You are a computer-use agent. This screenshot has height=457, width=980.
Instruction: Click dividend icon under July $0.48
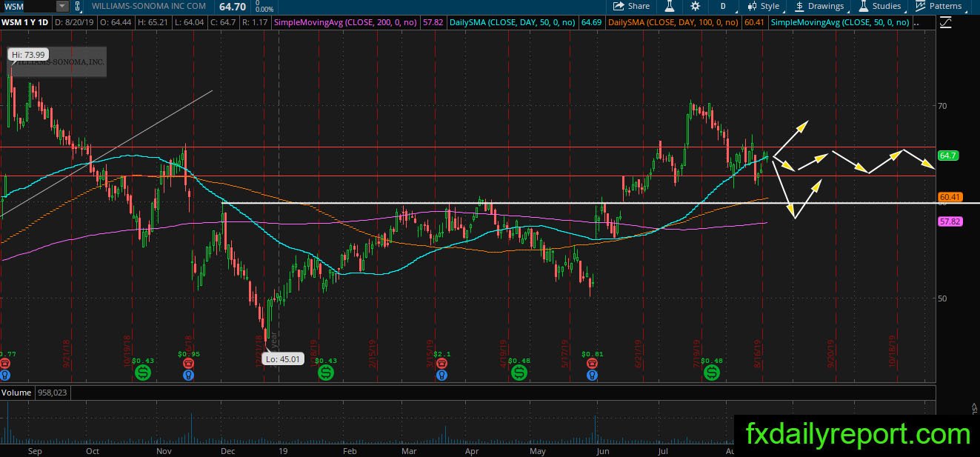coord(711,373)
